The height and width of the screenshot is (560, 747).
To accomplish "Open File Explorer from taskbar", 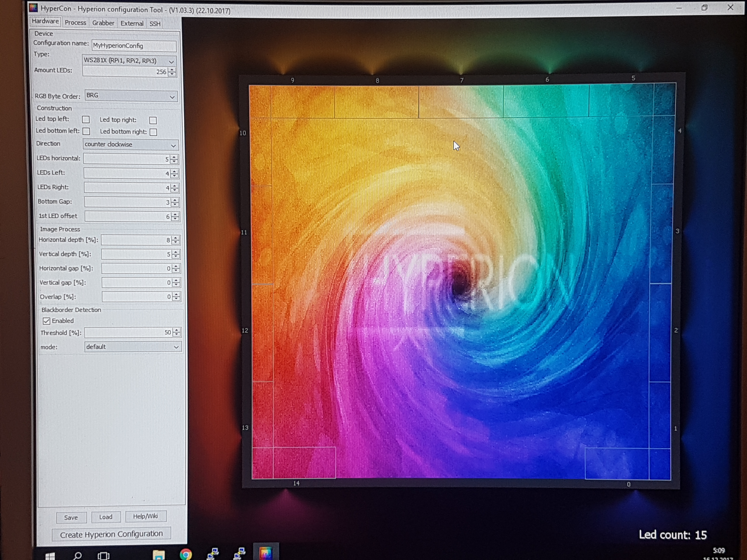I will click(x=159, y=555).
